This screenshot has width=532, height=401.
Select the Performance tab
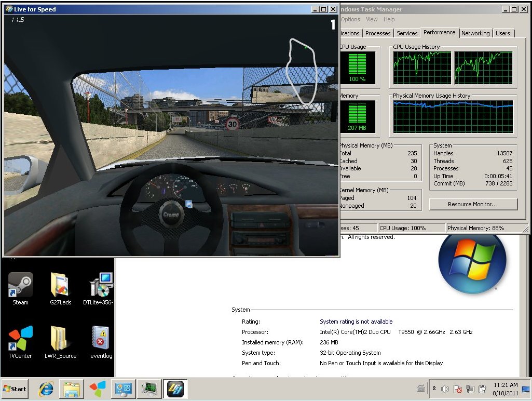[x=440, y=32]
